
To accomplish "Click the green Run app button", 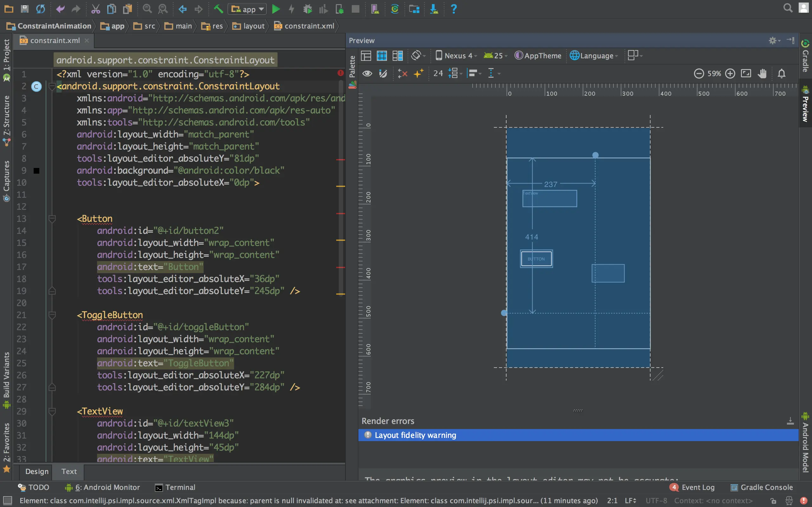I will 275,9.
